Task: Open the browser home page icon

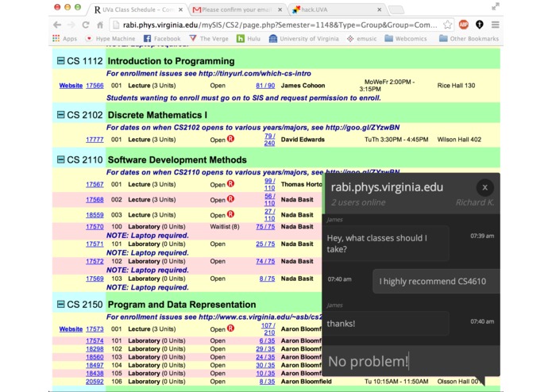Action: 100,25
